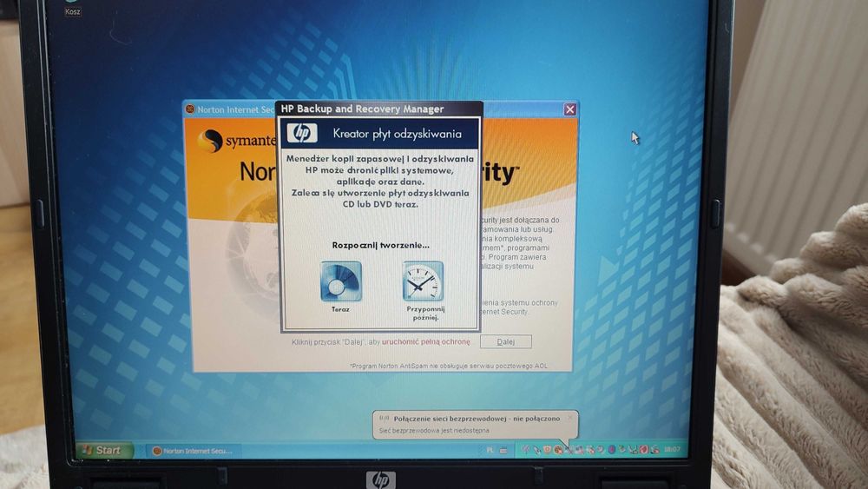The width and height of the screenshot is (868, 489).
Task: Click the 'Kreator płyt odzyskiwania' header text
Action: 397,134
